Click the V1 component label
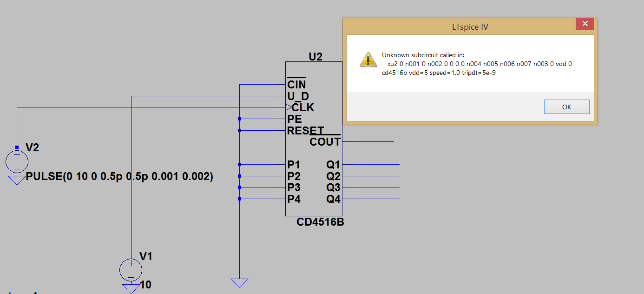The width and height of the screenshot is (644, 294). pyautogui.click(x=146, y=256)
